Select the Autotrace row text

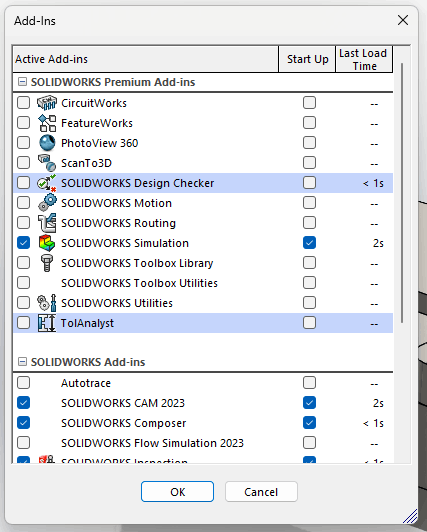click(x=86, y=383)
